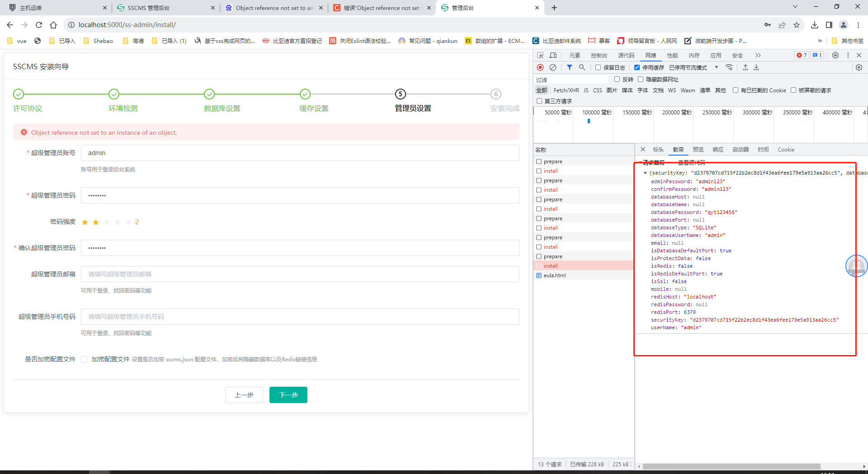Open DevTools main settings gear

(x=835, y=55)
